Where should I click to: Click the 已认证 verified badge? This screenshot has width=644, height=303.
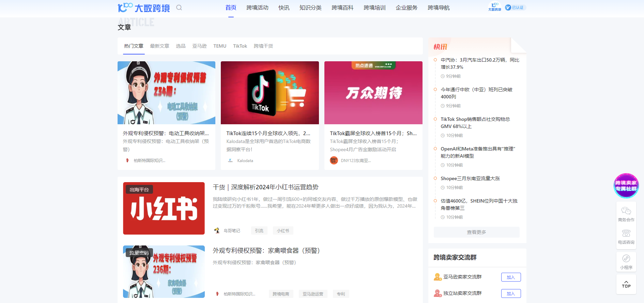[515, 7]
